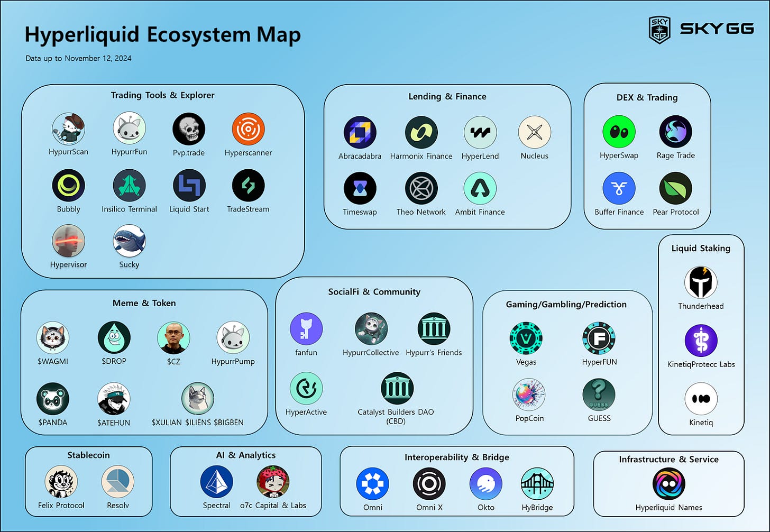Click the purple KinetiqProtecc Labs icon
This screenshot has width=770, height=532.
(701, 341)
